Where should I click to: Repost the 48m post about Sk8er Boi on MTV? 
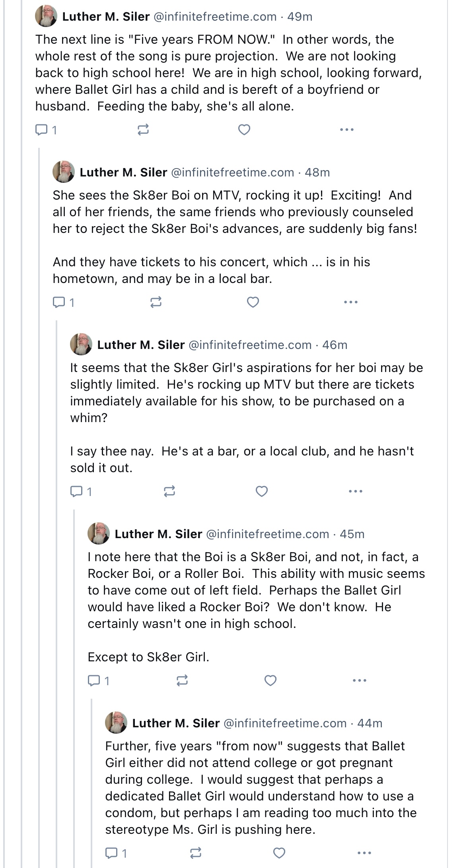(x=156, y=302)
